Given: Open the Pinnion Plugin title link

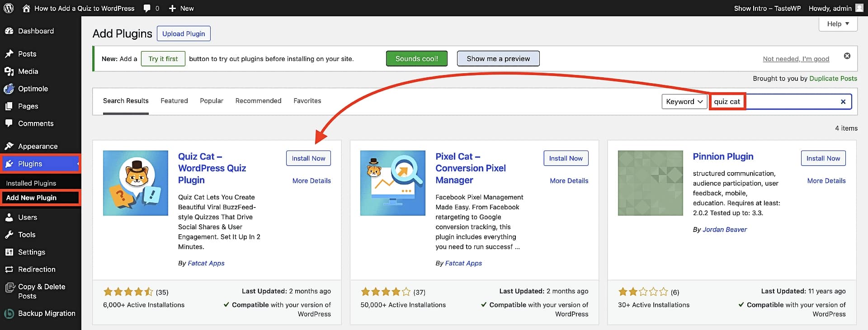Looking at the screenshot, I should (723, 156).
